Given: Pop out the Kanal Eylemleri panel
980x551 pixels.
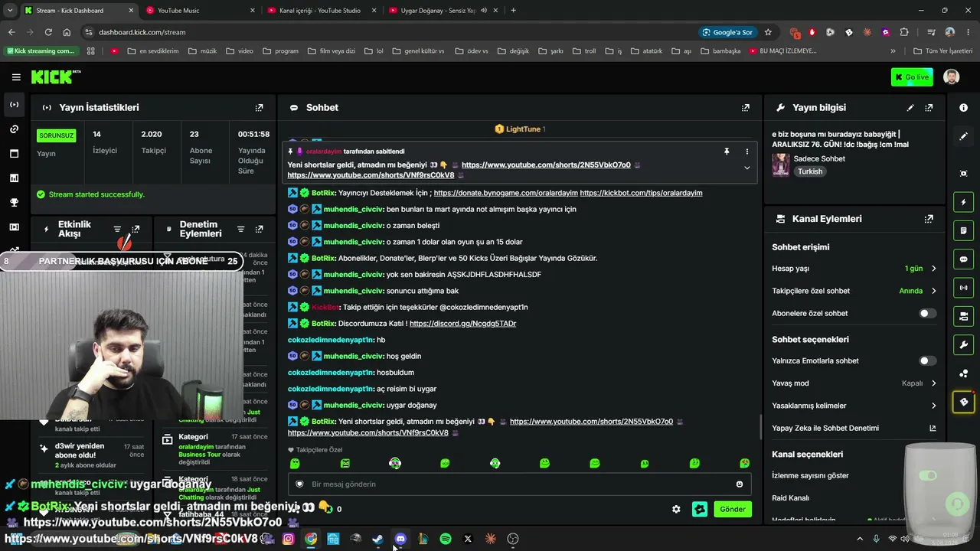Looking at the screenshot, I should pyautogui.click(x=929, y=219).
